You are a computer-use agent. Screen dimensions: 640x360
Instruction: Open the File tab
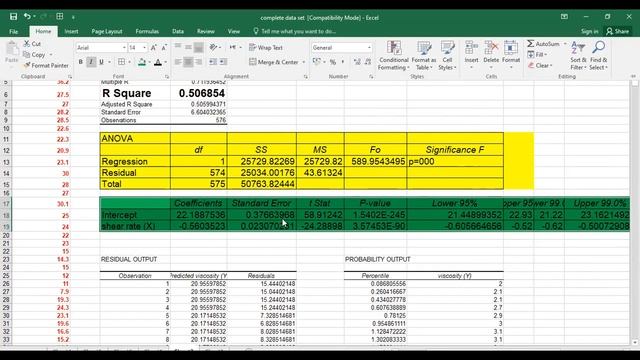pos(13,31)
